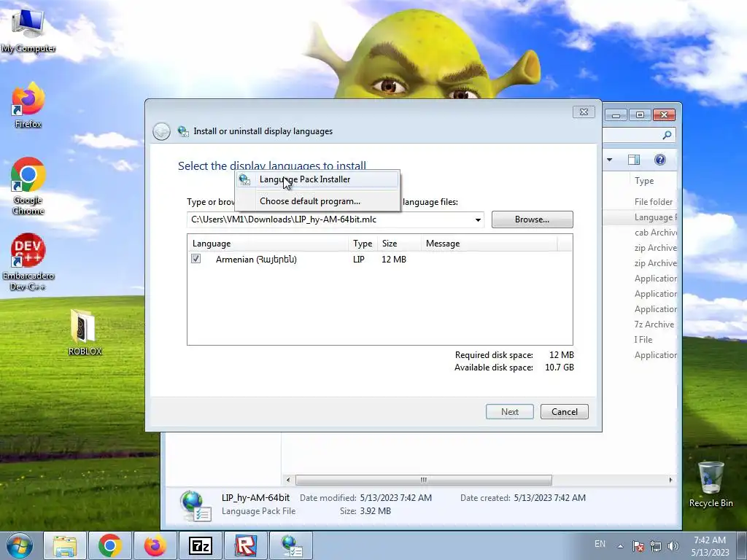
Task: Show hidden tray icons arrow
Action: 620,546
